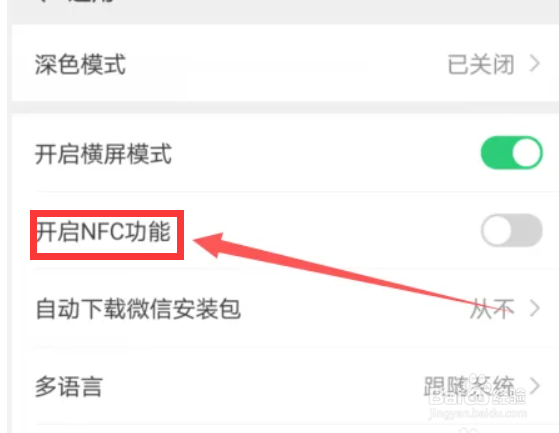Open the 多语言 row chevron
This screenshot has width=559, height=433.
pyautogui.click(x=535, y=386)
